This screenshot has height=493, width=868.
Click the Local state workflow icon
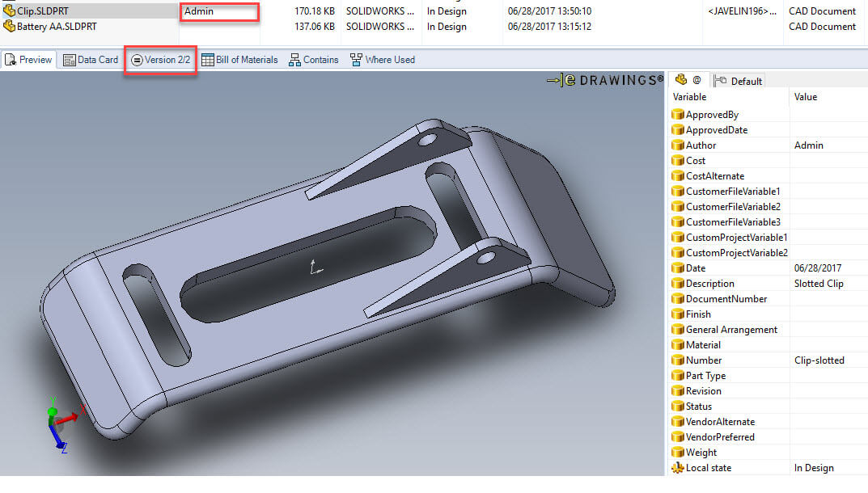coord(678,468)
